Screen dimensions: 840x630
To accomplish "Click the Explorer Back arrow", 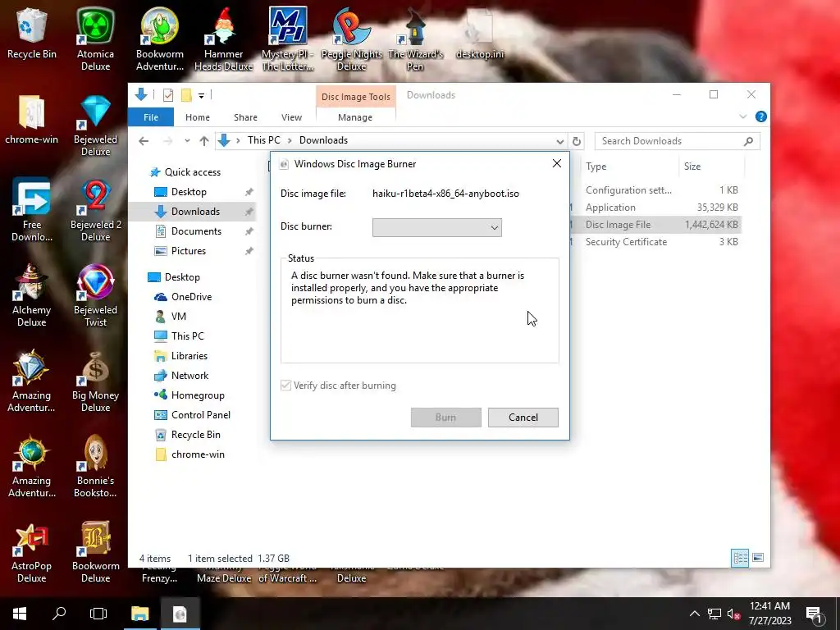I will [x=144, y=141].
